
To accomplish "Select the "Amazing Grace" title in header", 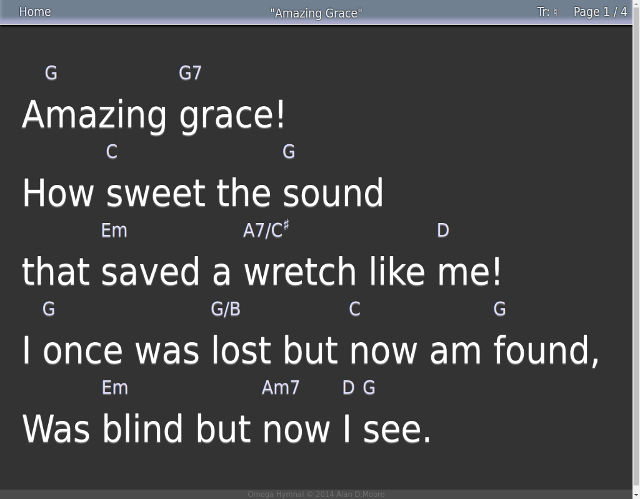I will tap(316, 13).
